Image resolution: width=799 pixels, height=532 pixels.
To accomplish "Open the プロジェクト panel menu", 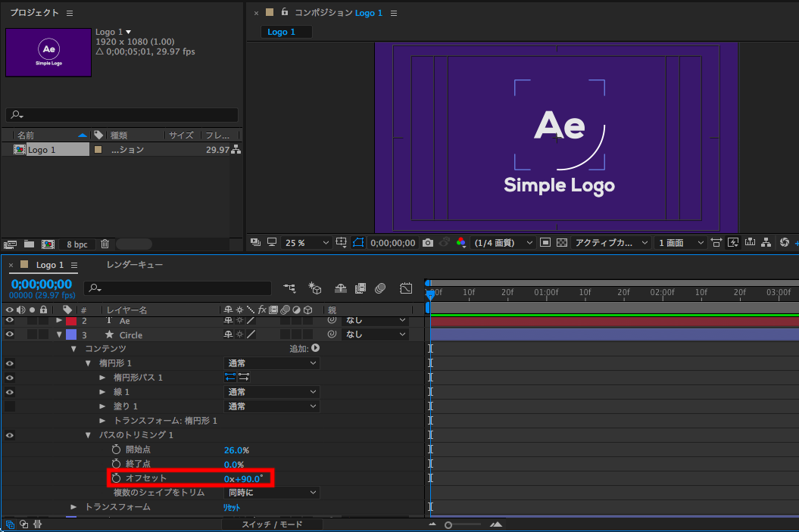I will click(70, 13).
